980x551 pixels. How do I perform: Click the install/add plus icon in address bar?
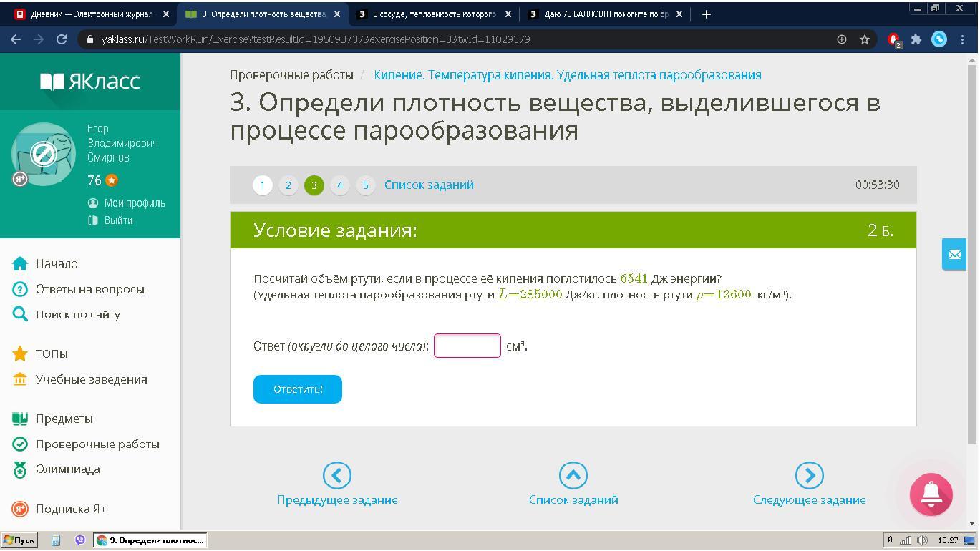[842, 39]
